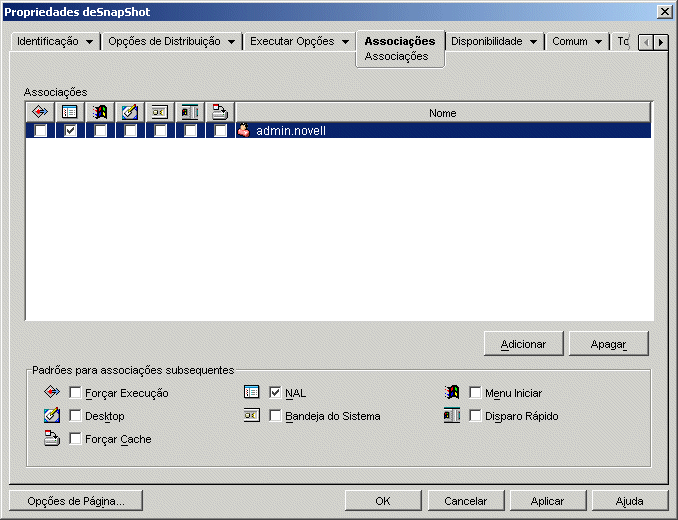Viewport: 678px width, 520px height.
Task: Open the Identificação tab dropdown arrow
Action: [90, 42]
